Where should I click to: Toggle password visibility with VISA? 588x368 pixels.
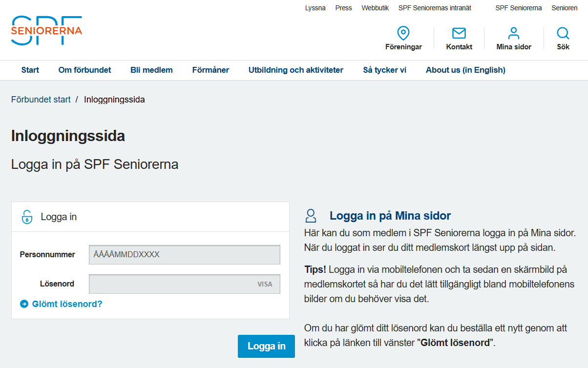(265, 284)
